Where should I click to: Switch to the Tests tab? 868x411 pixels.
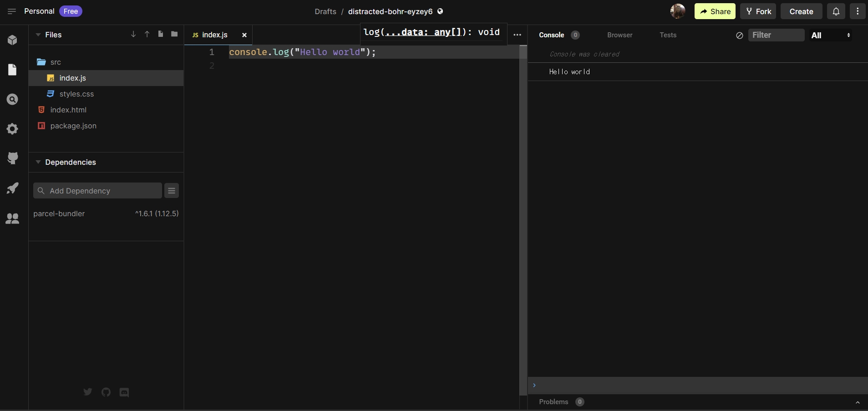pyautogui.click(x=668, y=35)
